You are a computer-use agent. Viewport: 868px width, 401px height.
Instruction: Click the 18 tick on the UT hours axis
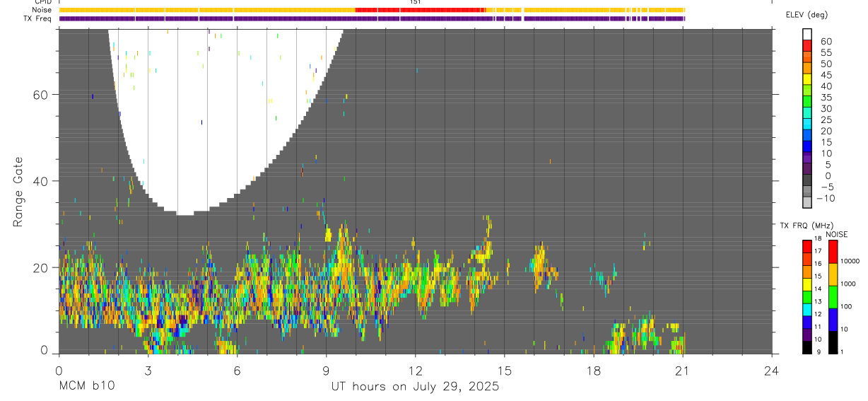593,371
